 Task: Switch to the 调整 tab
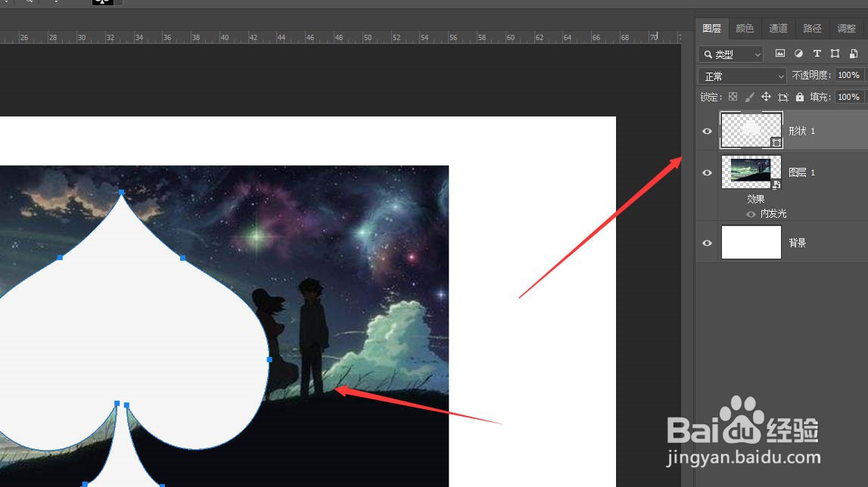(x=846, y=28)
